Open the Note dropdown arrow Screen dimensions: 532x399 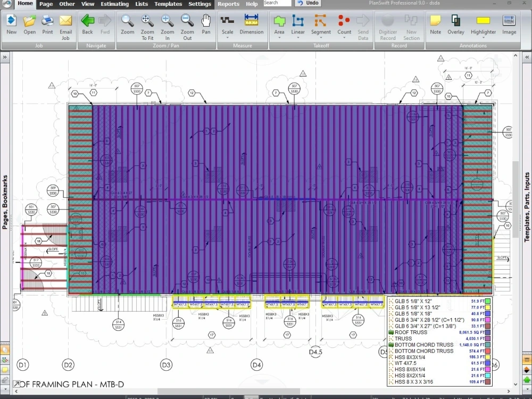coord(435,38)
